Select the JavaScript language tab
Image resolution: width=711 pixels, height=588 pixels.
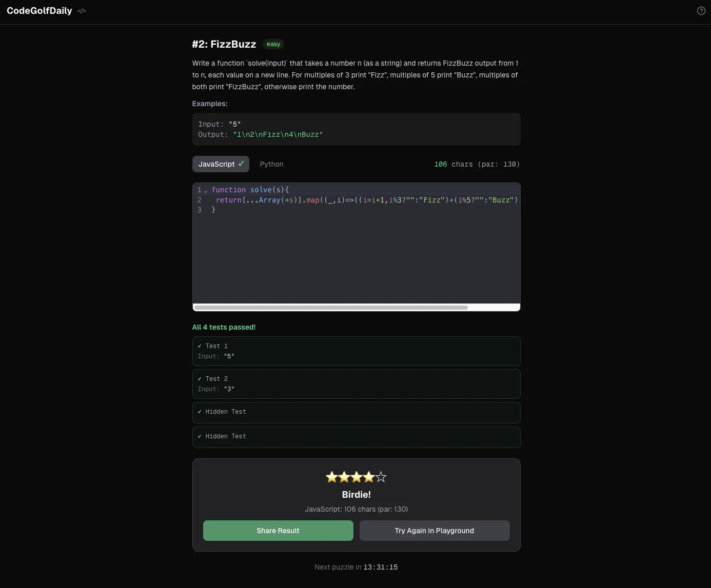tap(221, 164)
